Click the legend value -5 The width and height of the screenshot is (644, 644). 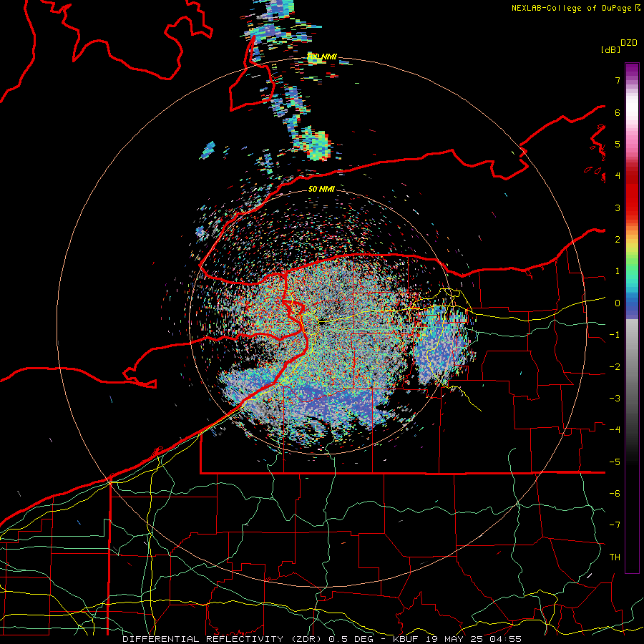click(x=615, y=462)
